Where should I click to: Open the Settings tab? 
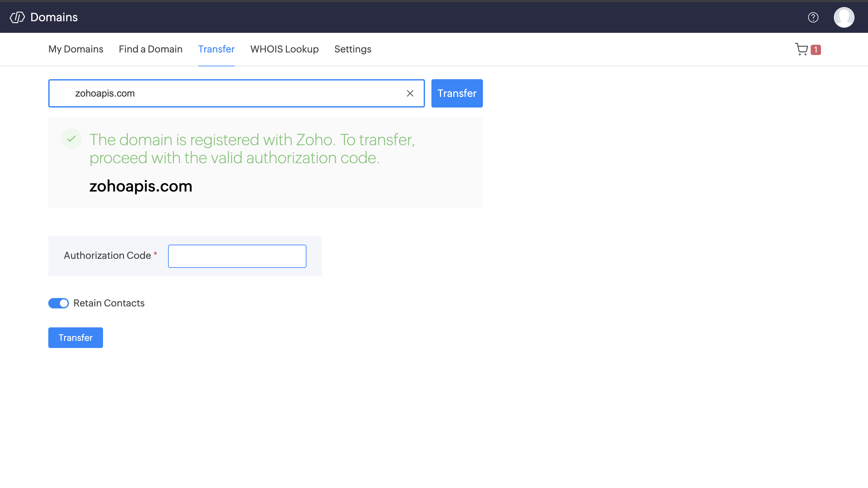[x=353, y=49]
